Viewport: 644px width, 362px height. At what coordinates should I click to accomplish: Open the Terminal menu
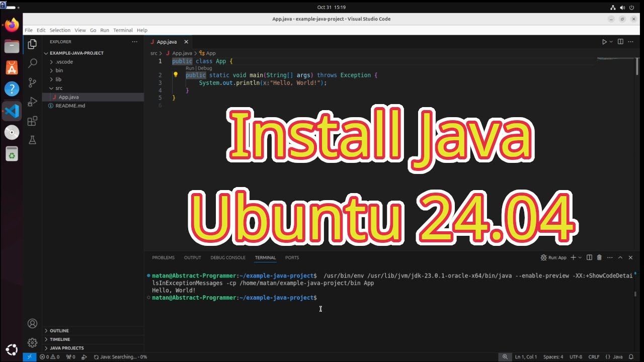coord(123,30)
